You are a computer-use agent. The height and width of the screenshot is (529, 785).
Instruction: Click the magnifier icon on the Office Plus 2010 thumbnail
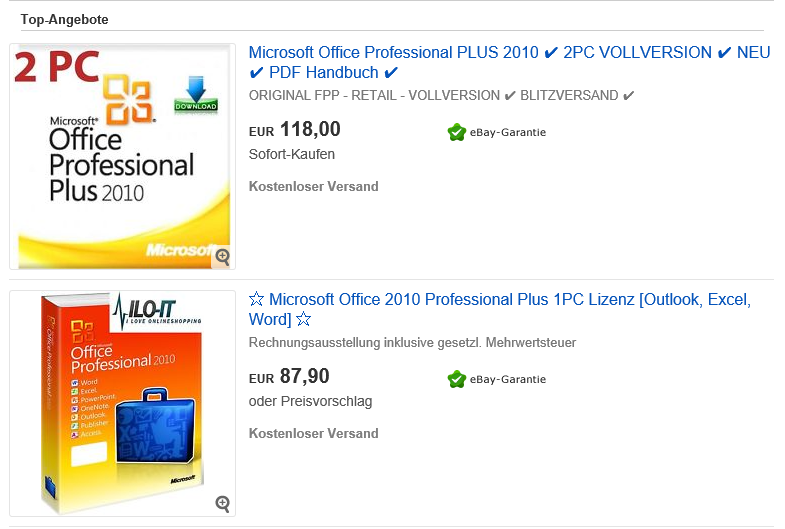222,257
